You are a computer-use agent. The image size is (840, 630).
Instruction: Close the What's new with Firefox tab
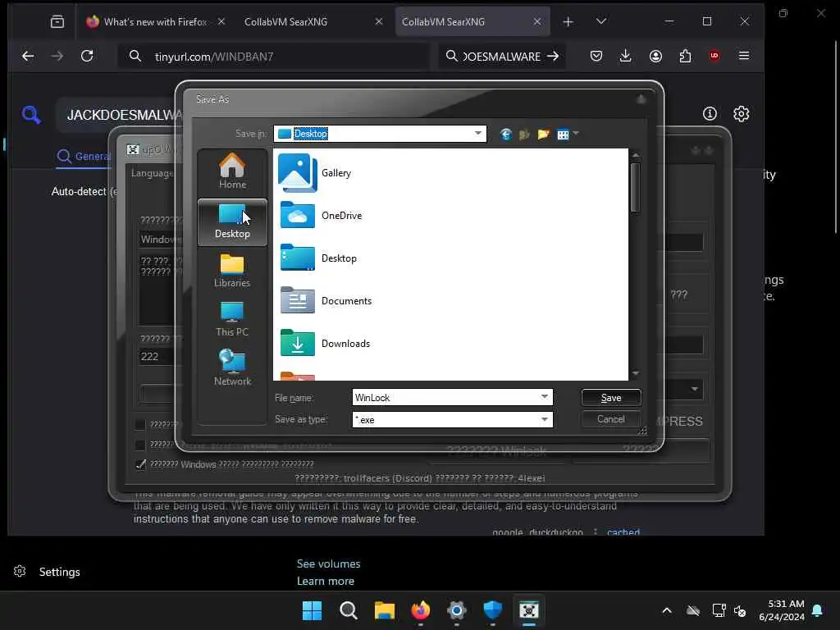221,21
